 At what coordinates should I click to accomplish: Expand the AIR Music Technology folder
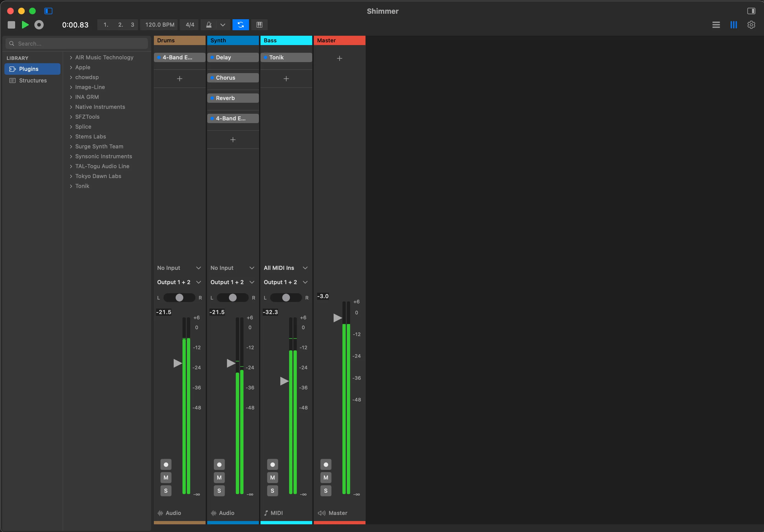(71, 57)
